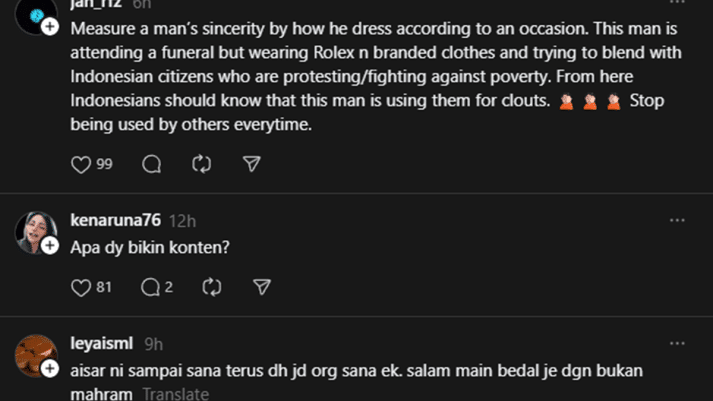Follow leyaisml via the plus badge

click(x=49, y=370)
